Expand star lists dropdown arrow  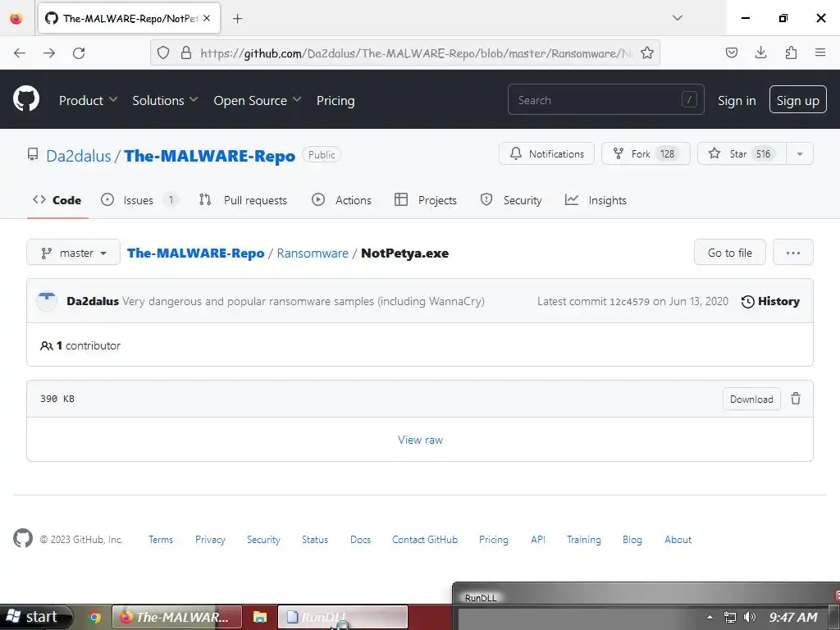point(799,153)
